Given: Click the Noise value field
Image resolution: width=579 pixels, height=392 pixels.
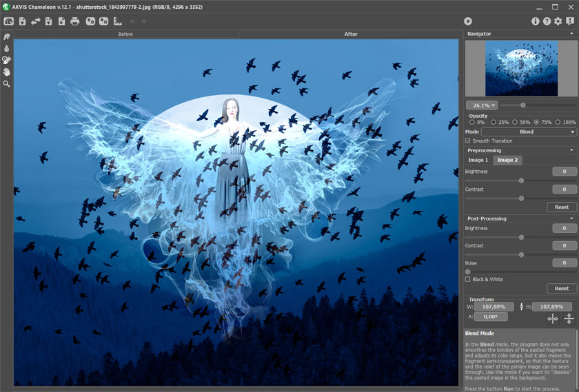Looking at the screenshot, I should (565, 262).
